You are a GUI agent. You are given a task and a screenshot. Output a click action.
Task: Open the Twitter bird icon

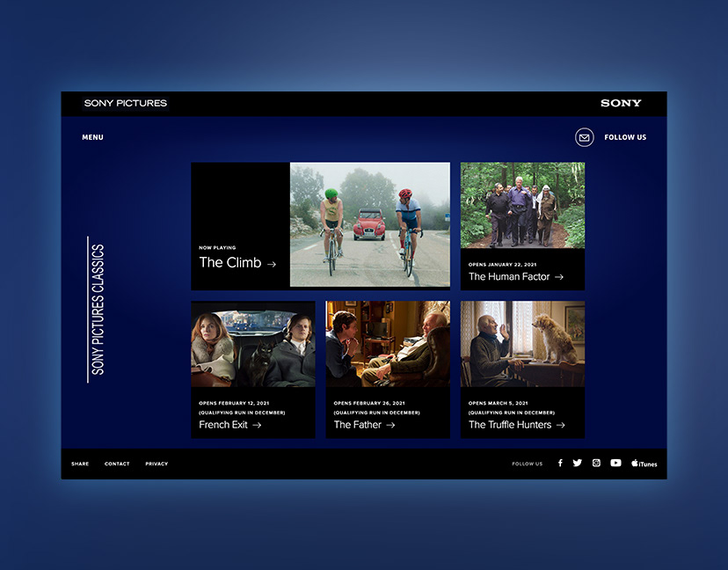577,464
